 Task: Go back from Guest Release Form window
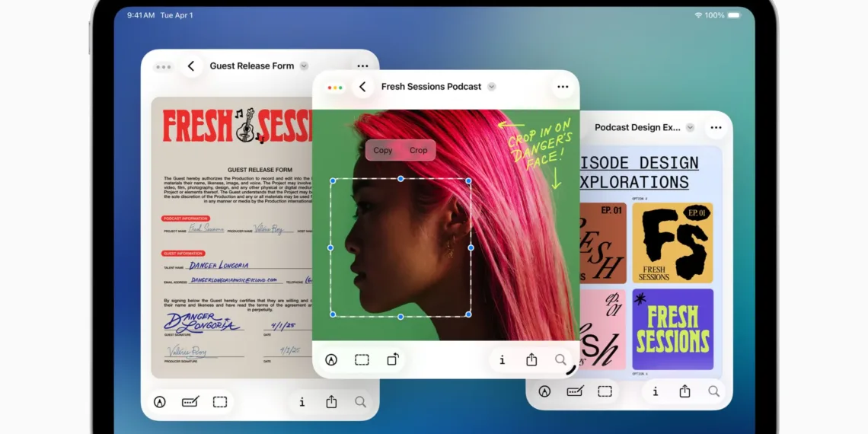(x=191, y=66)
